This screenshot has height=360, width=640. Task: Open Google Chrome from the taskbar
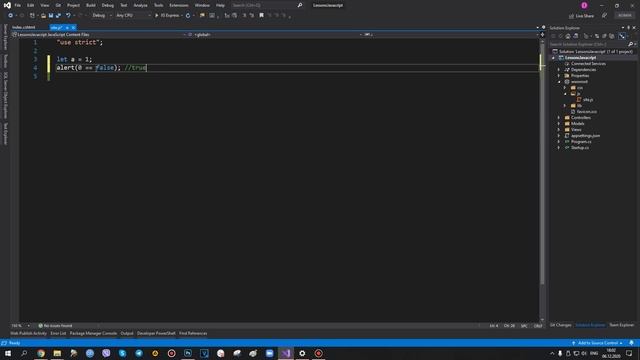(x=41, y=353)
